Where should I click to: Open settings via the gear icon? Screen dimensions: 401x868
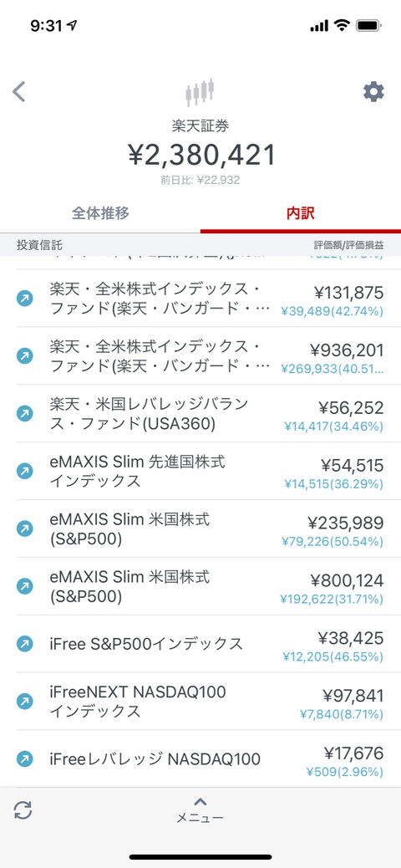click(x=373, y=91)
